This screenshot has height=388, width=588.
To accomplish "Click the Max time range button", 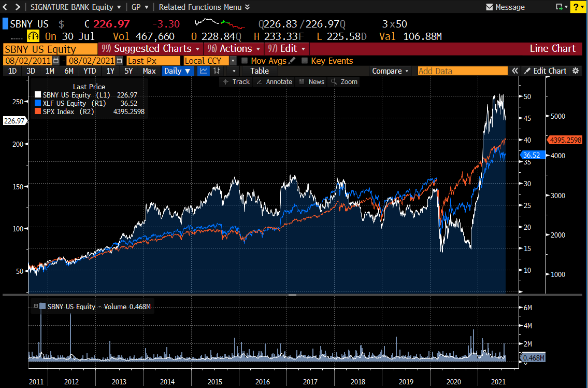I will 149,71.
